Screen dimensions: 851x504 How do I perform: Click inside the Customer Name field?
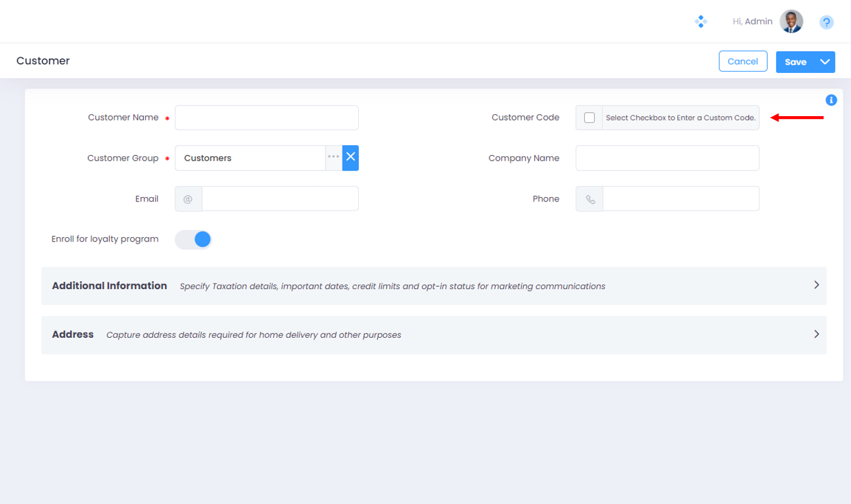tap(266, 117)
